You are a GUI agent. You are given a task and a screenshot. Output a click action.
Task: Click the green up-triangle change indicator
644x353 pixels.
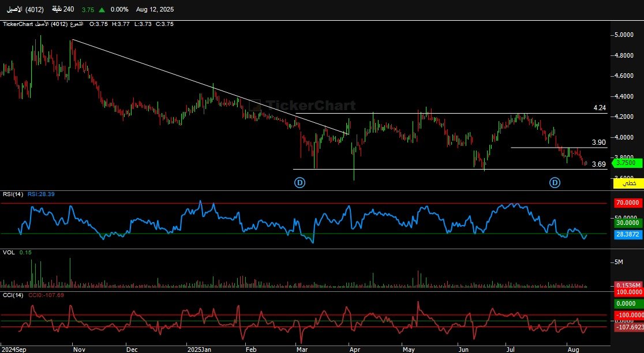(x=102, y=9)
